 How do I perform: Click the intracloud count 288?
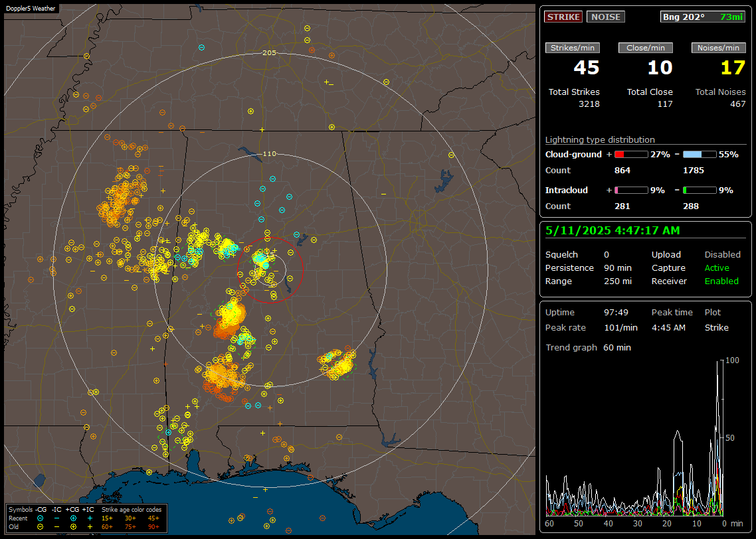690,206
